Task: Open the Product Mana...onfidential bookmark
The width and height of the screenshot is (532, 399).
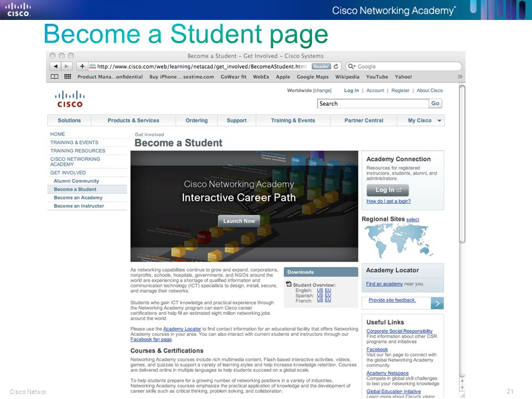Action: pyautogui.click(x=110, y=76)
